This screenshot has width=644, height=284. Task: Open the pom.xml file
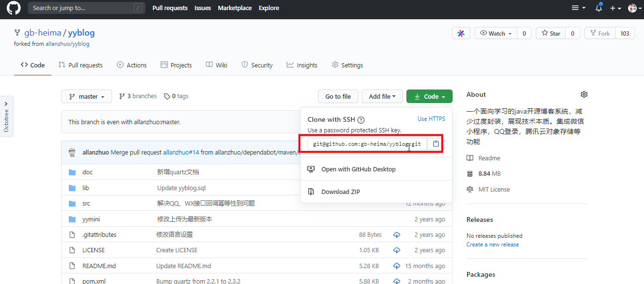(x=94, y=281)
